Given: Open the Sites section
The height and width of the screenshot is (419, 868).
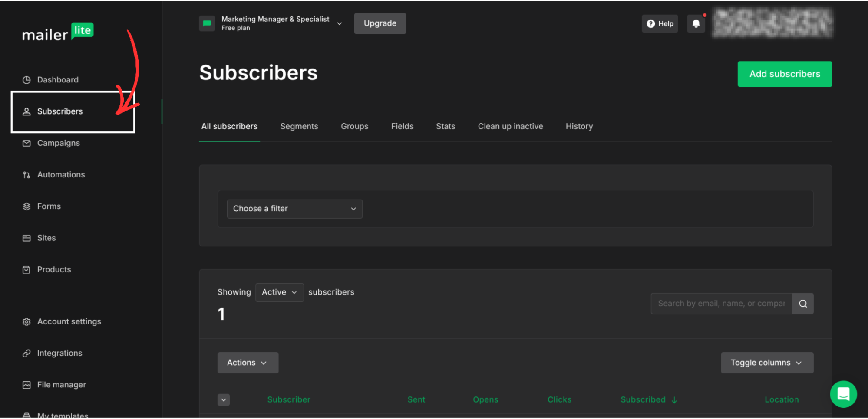Looking at the screenshot, I should [46, 238].
